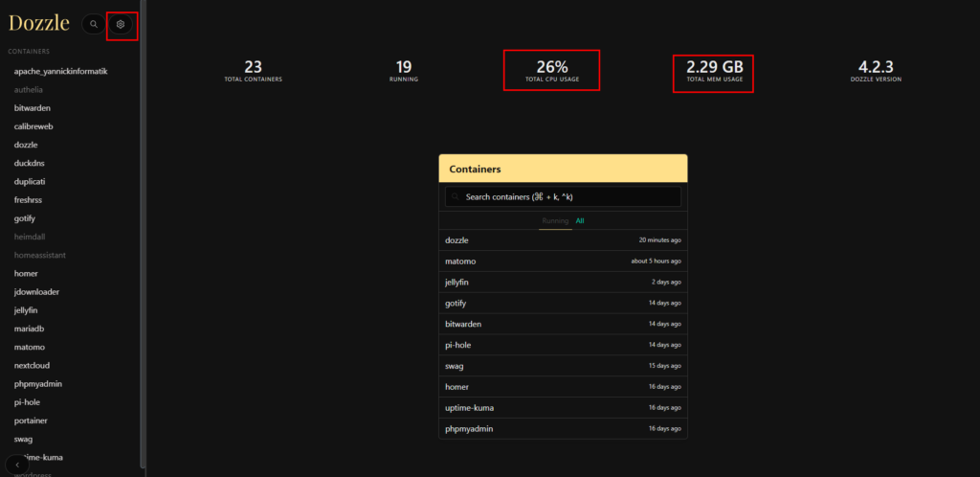Open jellyfin row started 2 days ago
Screen dimensions: 980x477
563,282
